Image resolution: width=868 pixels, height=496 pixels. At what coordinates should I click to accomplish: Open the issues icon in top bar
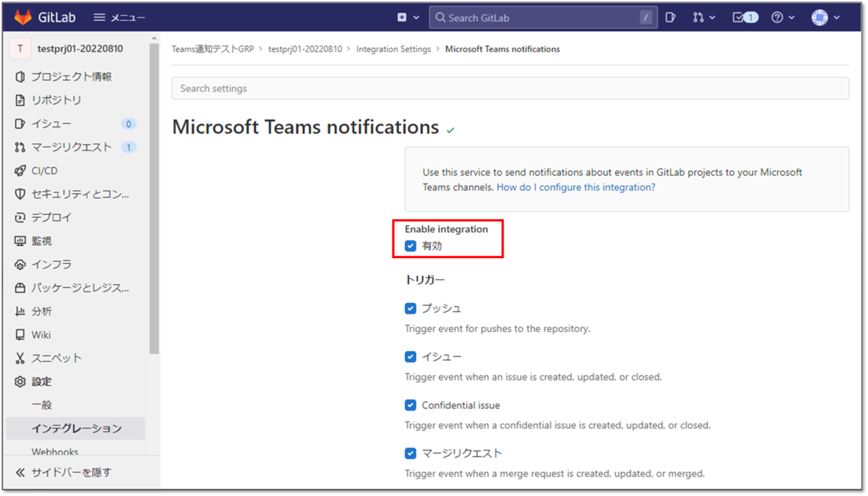[671, 17]
